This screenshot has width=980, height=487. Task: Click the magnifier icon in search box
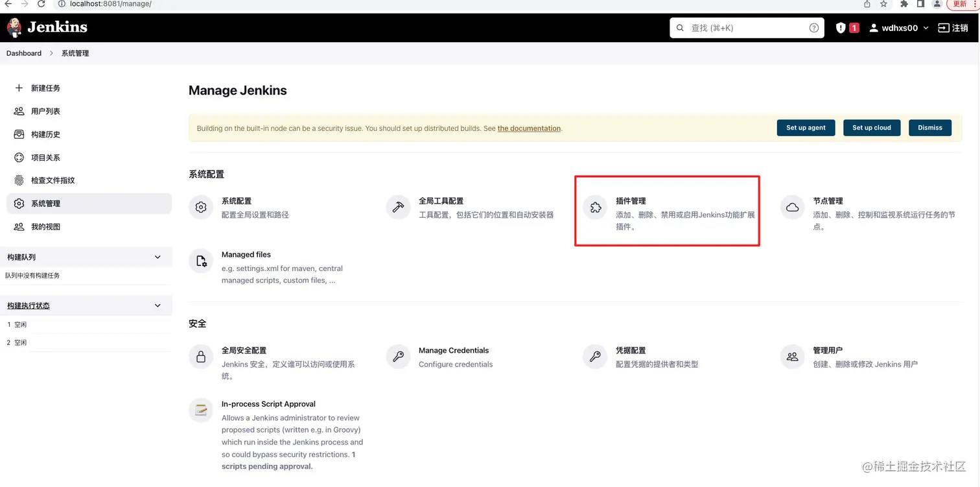(x=680, y=28)
